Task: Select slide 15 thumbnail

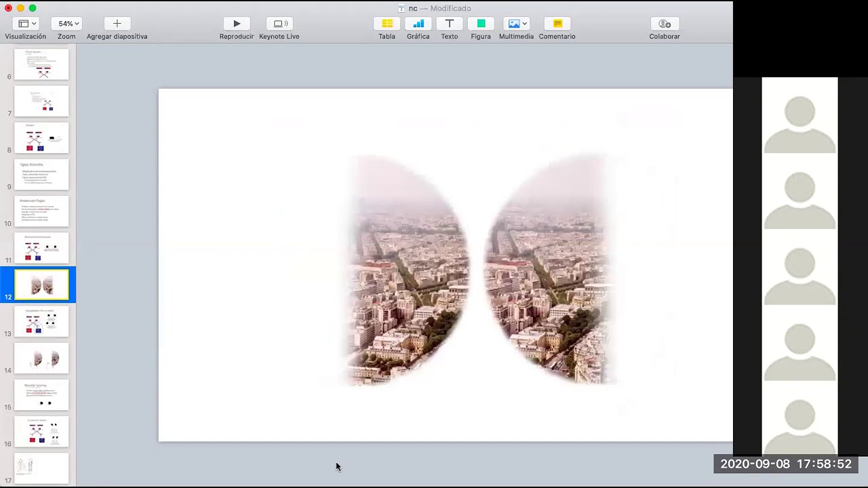Action: coord(41,394)
